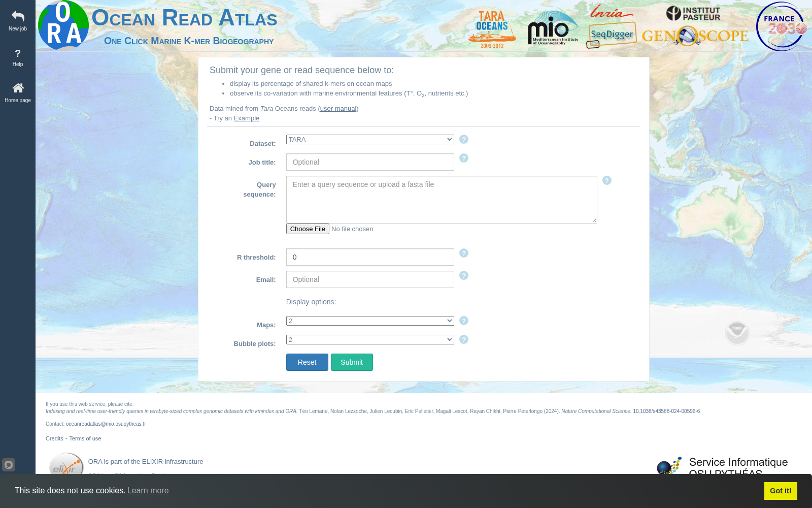This screenshot has width=812, height=508.
Task: Open the Tara Oceans 2009-2012 logo
Action: 492,29
